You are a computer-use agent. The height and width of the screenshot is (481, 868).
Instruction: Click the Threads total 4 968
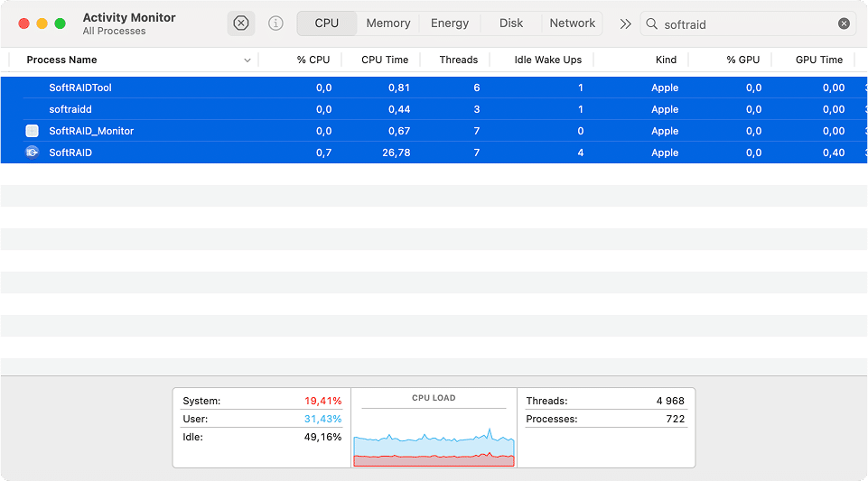point(670,401)
